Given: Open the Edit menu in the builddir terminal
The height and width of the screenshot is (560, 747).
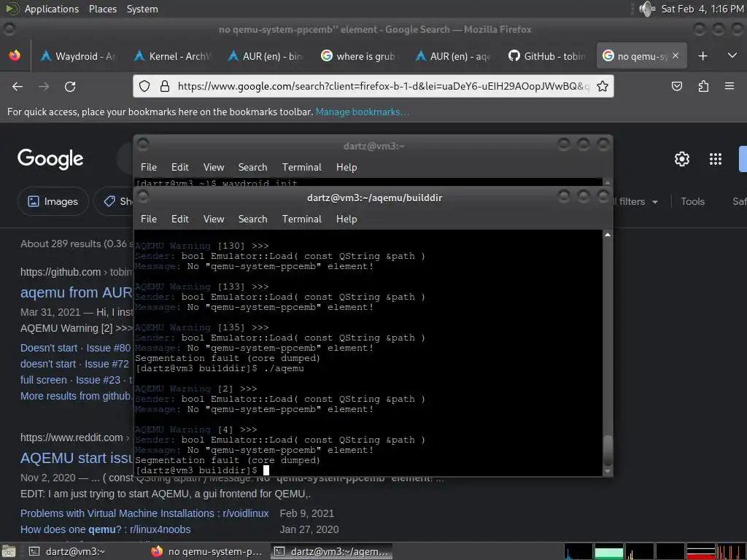Looking at the screenshot, I should pos(179,219).
